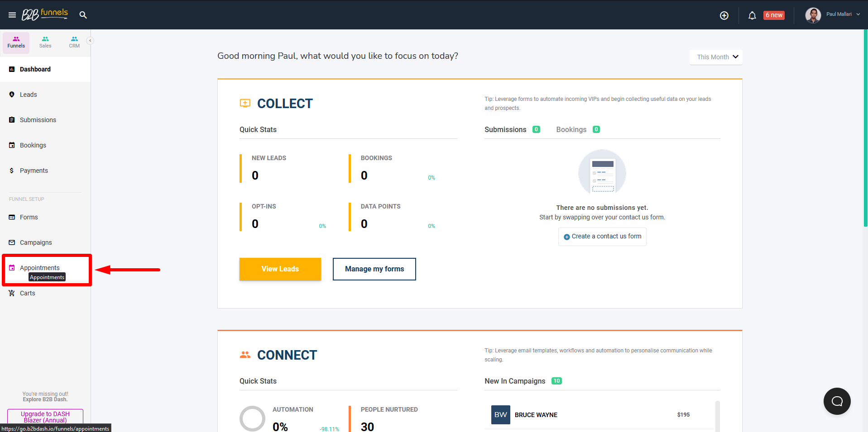Screen dimensions: 868x432
Task: Click the campaigns list scrollbar
Action: [717, 416]
